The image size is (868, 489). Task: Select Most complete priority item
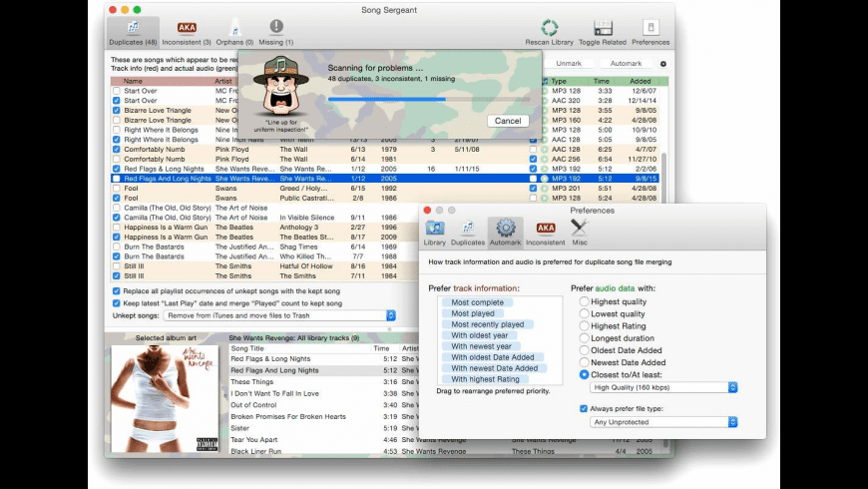tap(477, 302)
